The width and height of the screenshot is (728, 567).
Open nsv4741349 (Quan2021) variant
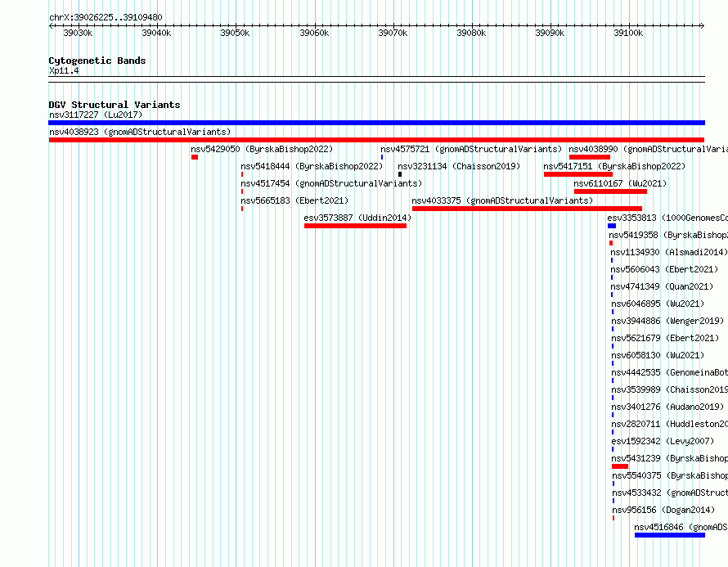point(662,286)
